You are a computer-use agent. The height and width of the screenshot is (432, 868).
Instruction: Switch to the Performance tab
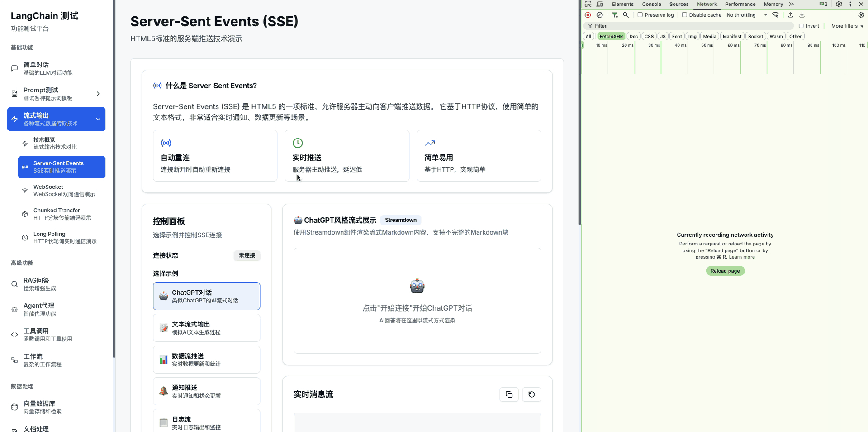[740, 4]
